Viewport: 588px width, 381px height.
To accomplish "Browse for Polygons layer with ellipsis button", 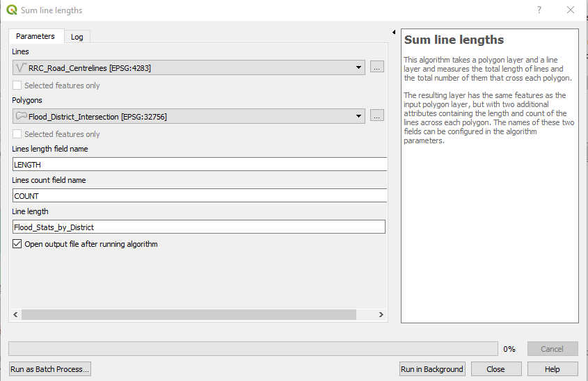I will pyautogui.click(x=376, y=116).
